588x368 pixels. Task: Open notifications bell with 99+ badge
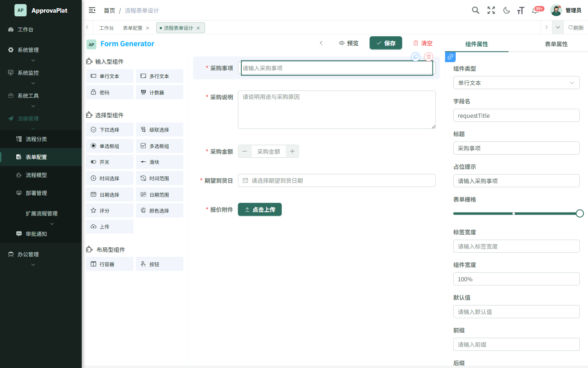(x=536, y=10)
